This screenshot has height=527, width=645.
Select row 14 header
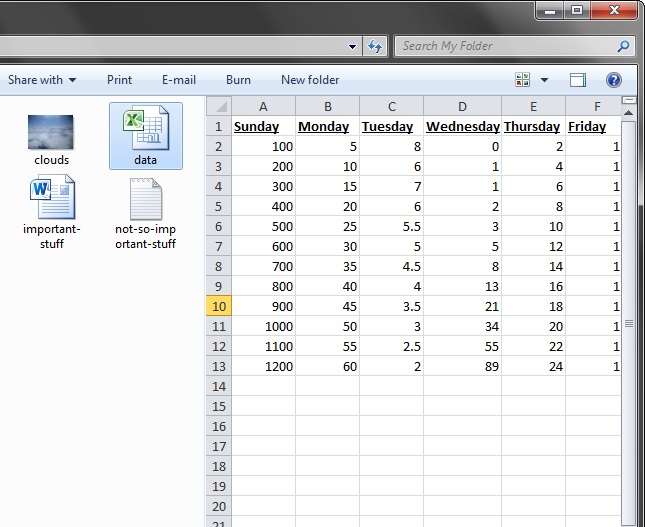(219, 386)
